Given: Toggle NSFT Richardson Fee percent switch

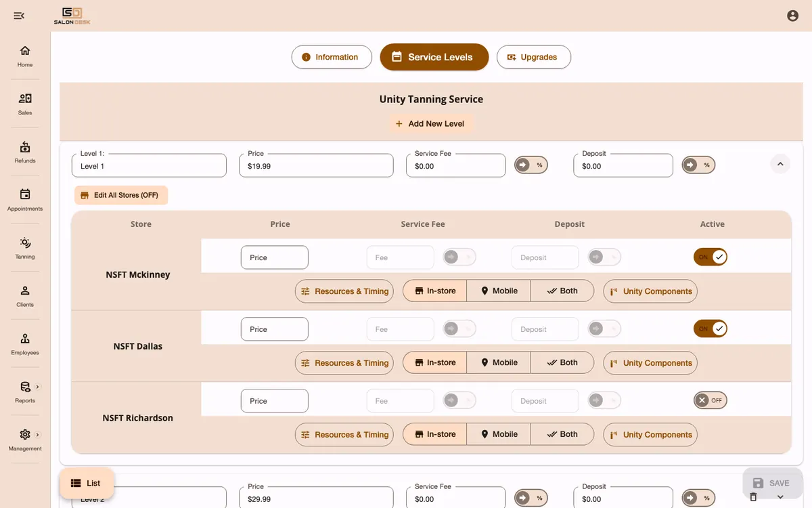Looking at the screenshot, I should (x=459, y=401).
